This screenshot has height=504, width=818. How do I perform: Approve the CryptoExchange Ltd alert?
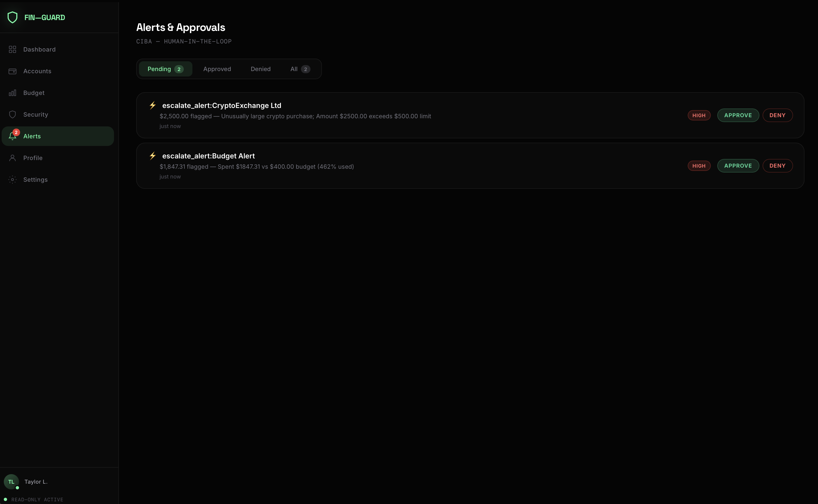point(738,115)
